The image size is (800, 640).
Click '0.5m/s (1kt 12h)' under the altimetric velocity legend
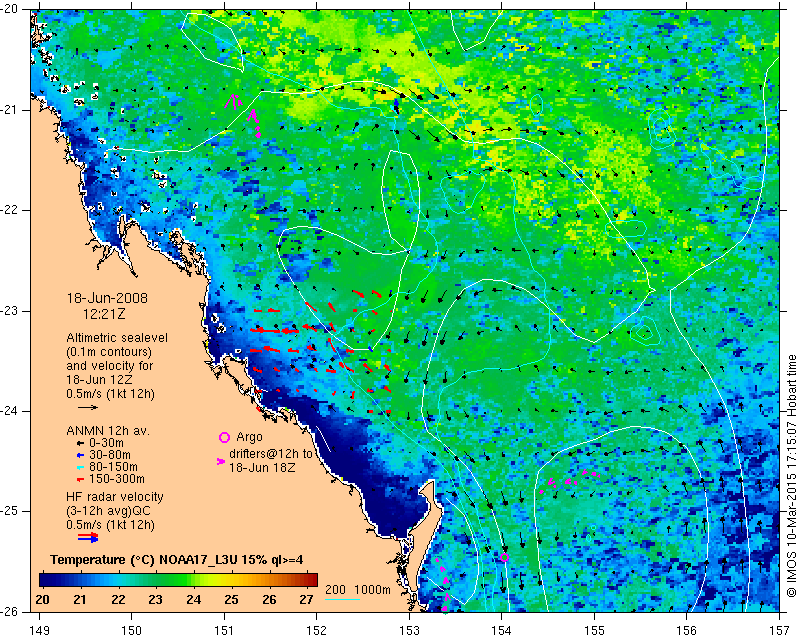pyautogui.click(x=110, y=394)
